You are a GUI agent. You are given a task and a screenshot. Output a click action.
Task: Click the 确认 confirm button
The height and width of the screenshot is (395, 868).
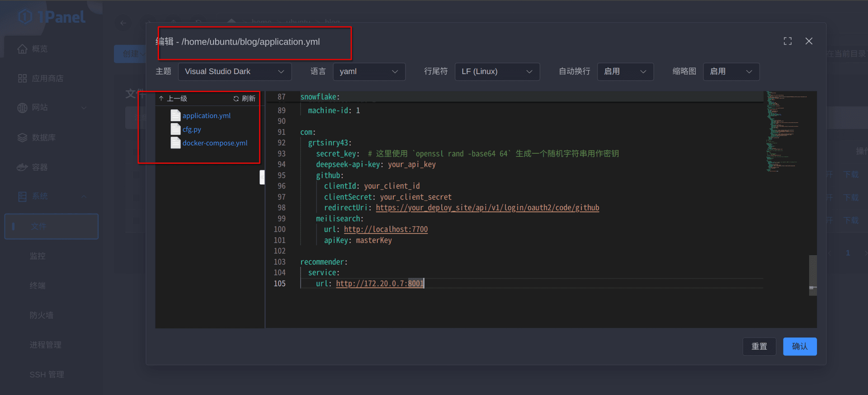pyautogui.click(x=799, y=346)
